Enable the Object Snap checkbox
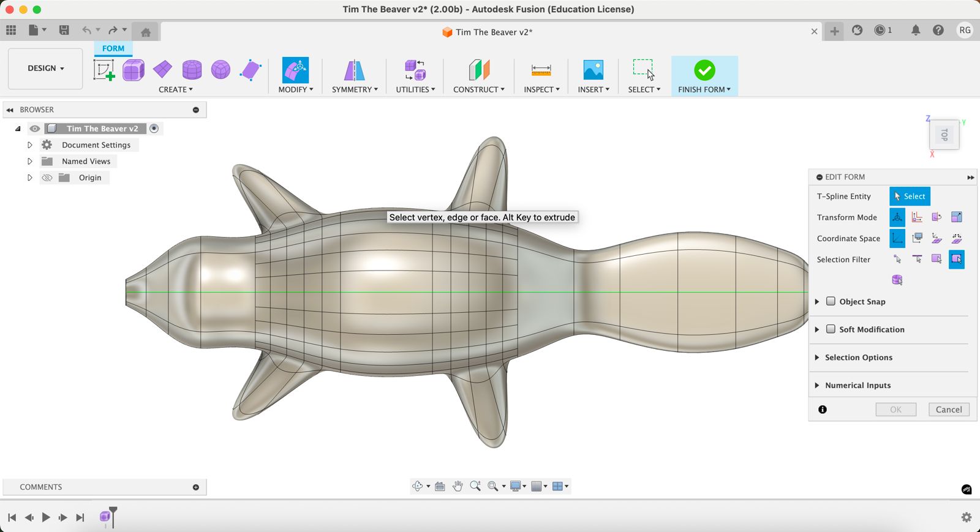This screenshot has width=980, height=532. [831, 301]
